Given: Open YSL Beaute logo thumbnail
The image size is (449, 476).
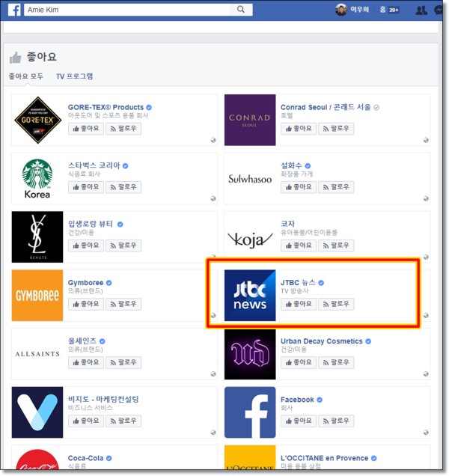Looking at the screenshot, I should click(x=37, y=237).
